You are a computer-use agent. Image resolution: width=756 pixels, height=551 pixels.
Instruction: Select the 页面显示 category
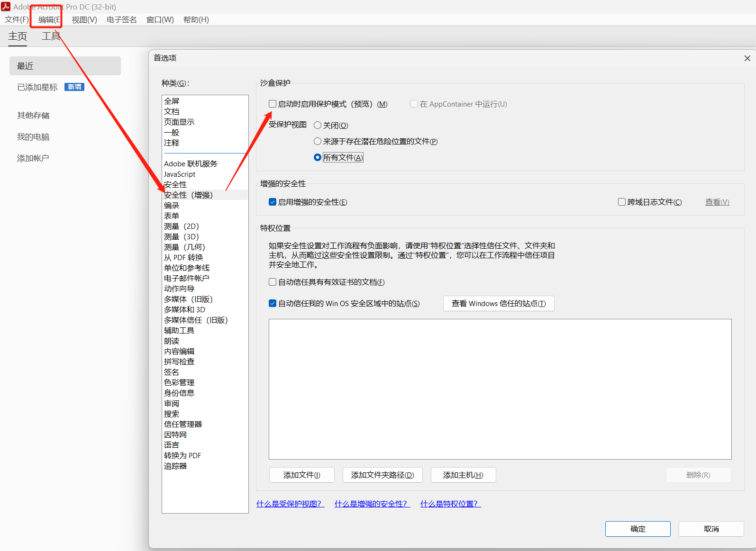(179, 122)
